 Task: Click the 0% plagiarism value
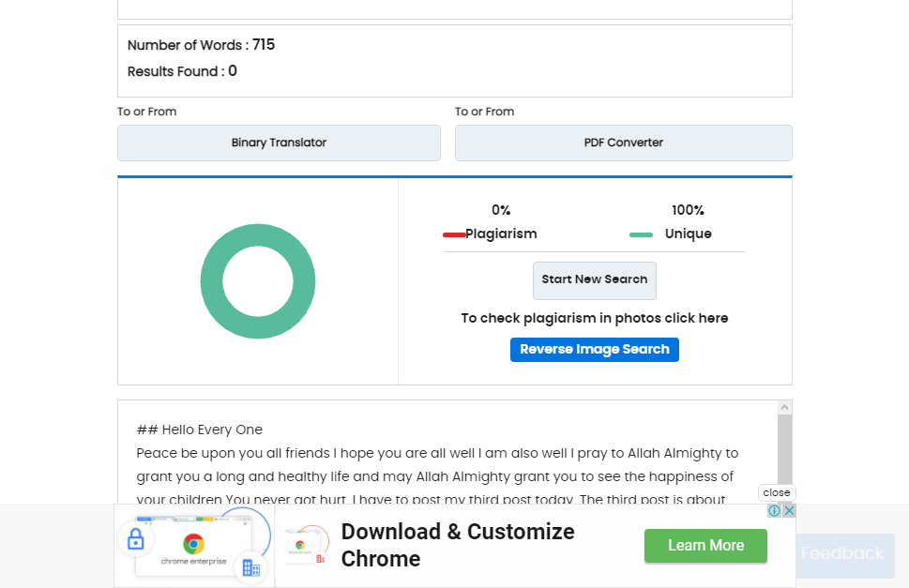coord(501,210)
